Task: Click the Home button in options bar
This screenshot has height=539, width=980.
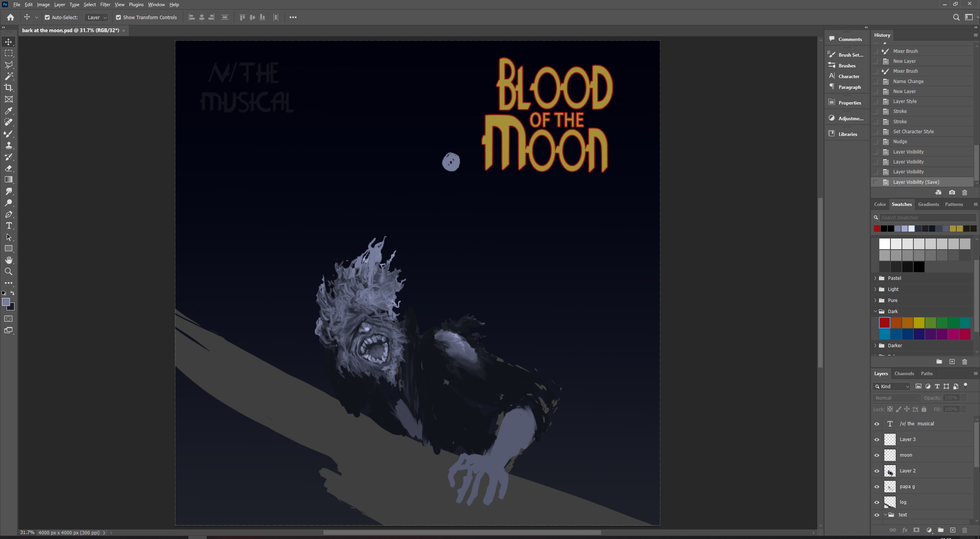Action: [10, 17]
